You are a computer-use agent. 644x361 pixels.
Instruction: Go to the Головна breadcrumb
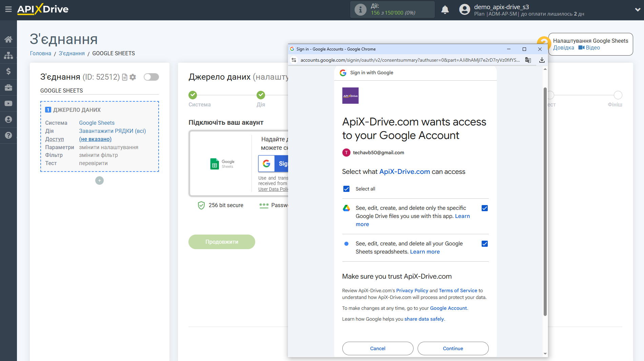pos(40,53)
